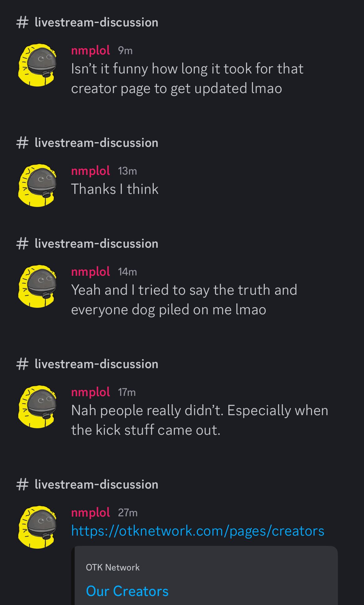Viewport: 364px width, 605px height.
Task: Open livestream-discussion channel above the 14m message
Action: coord(96,244)
